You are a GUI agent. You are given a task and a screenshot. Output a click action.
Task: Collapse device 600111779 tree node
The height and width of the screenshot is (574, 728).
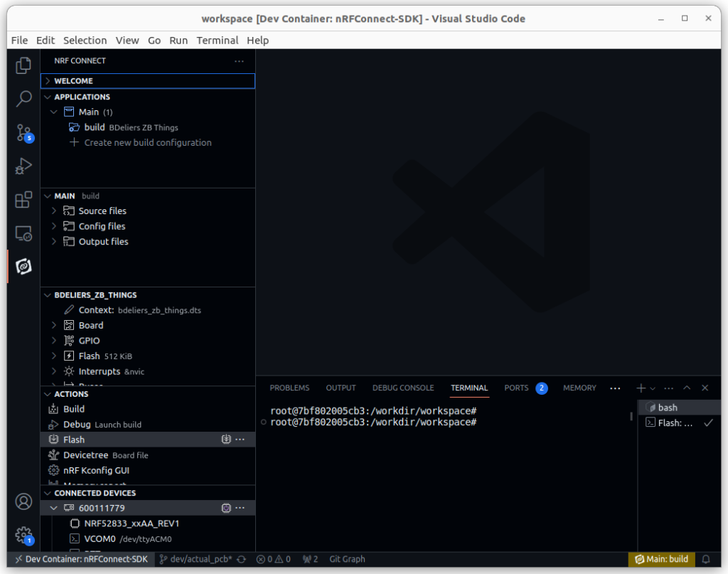pyautogui.click(x=54, y=508)
